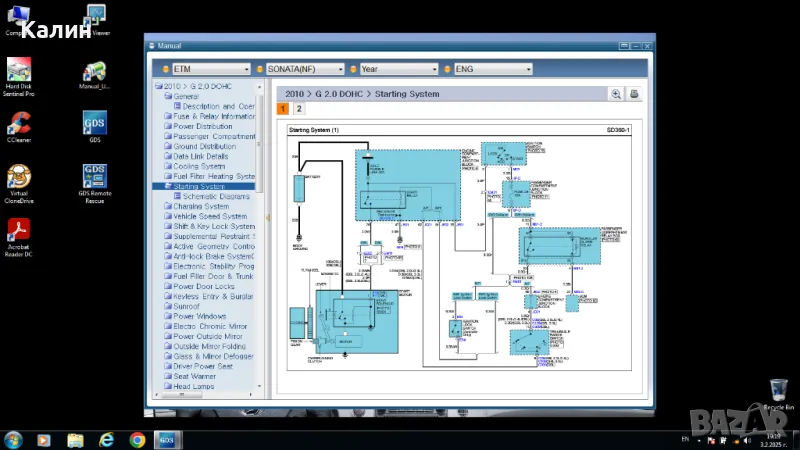Open the GDS desktop shortcut
800x450 pixels.
tap(95, 125)
